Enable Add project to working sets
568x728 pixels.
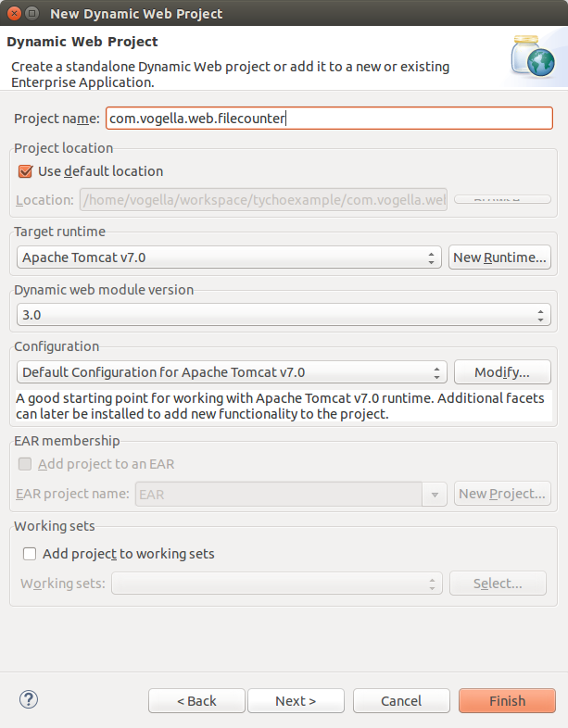click(30, 554)
